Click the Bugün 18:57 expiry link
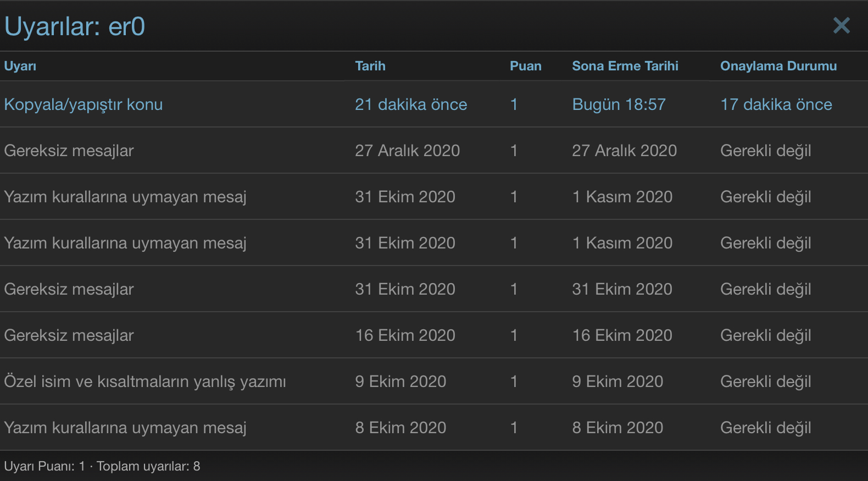Image resolution: width=868 pixels, height=481 pixels. [619, 104]
